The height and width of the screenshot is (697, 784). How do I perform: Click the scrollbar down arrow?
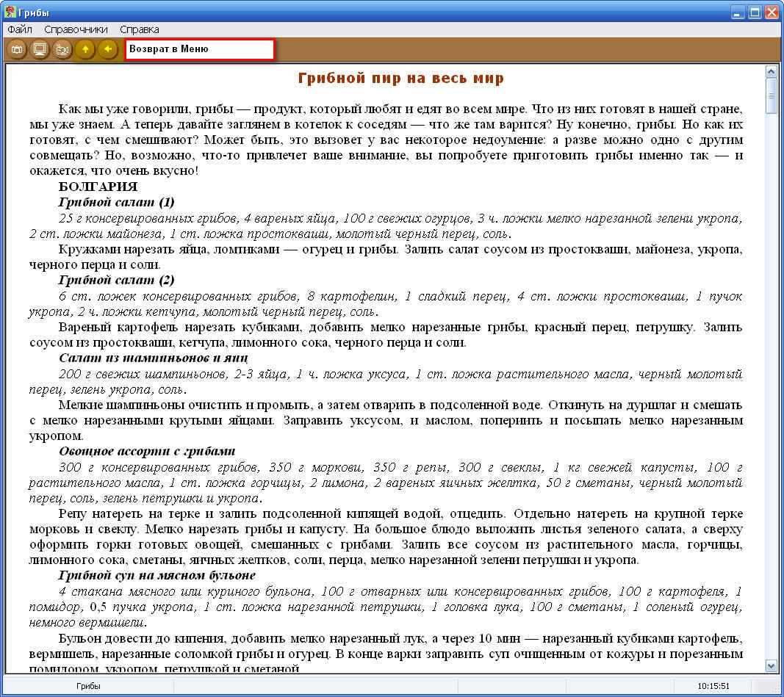(x=771, y=665)
